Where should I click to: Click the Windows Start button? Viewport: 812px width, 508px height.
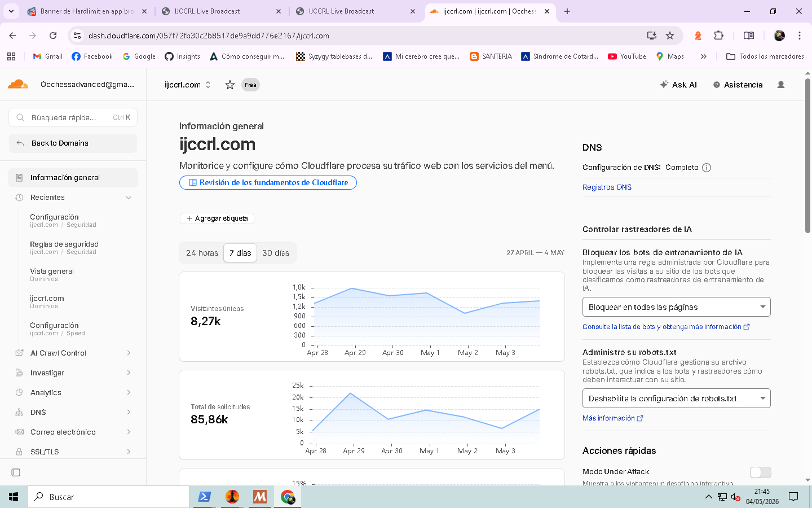tap(14, 497)
